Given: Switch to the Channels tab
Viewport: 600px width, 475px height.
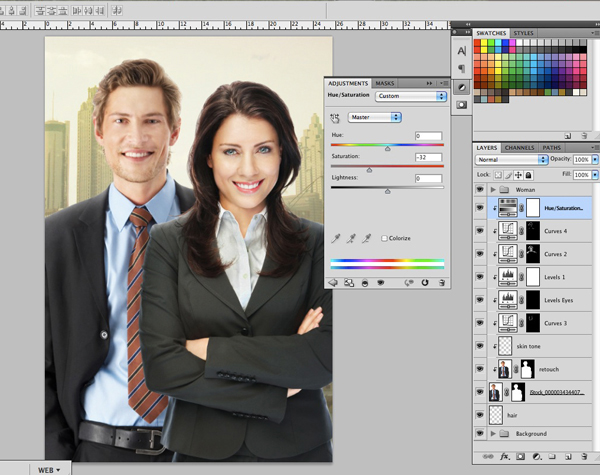Looking at the screenshot, I should pyautogui.click(x=520, y=147).
